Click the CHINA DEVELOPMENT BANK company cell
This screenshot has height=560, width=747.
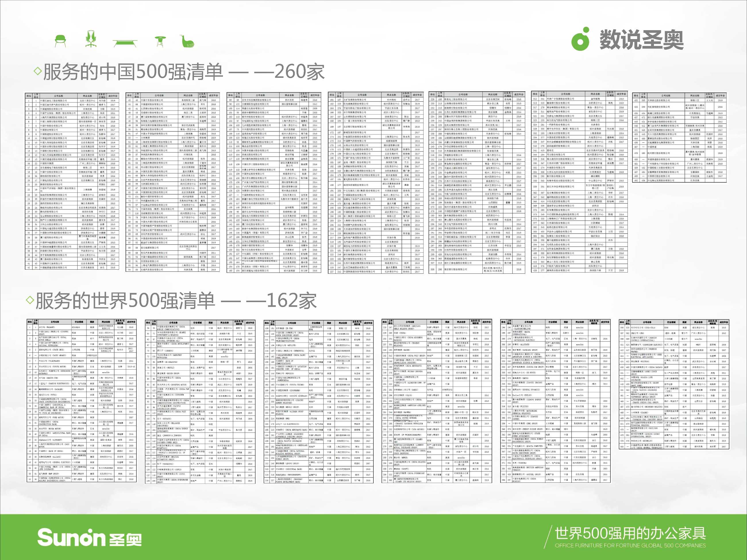[x=174, y=345]
